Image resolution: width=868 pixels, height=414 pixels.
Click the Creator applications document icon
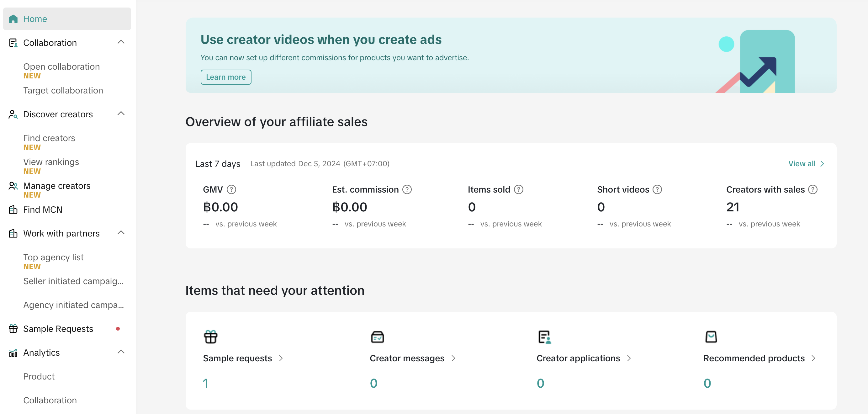click(544, 337)
